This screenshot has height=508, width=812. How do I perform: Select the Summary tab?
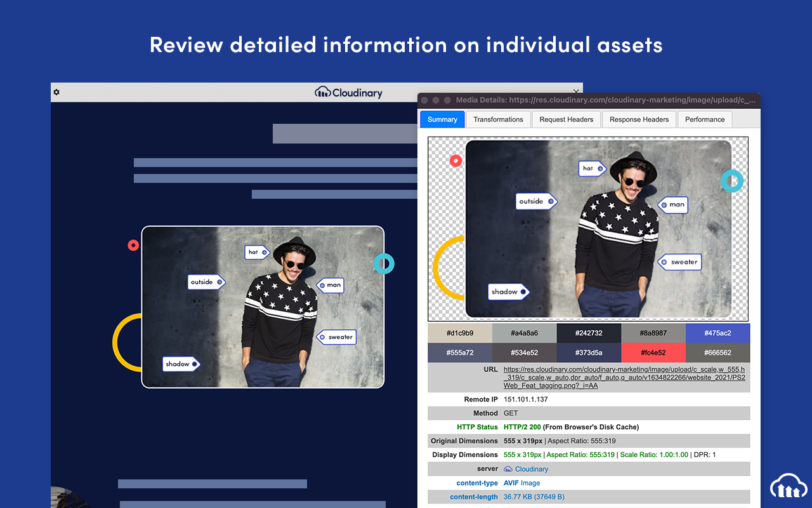[x=442, y=119]
